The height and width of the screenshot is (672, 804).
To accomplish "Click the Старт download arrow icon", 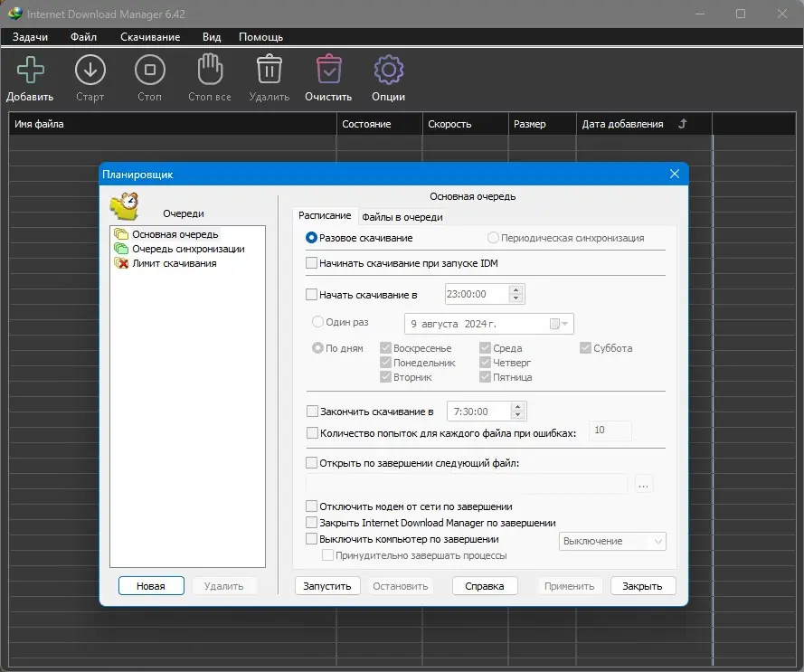I will tap(90, 70).
